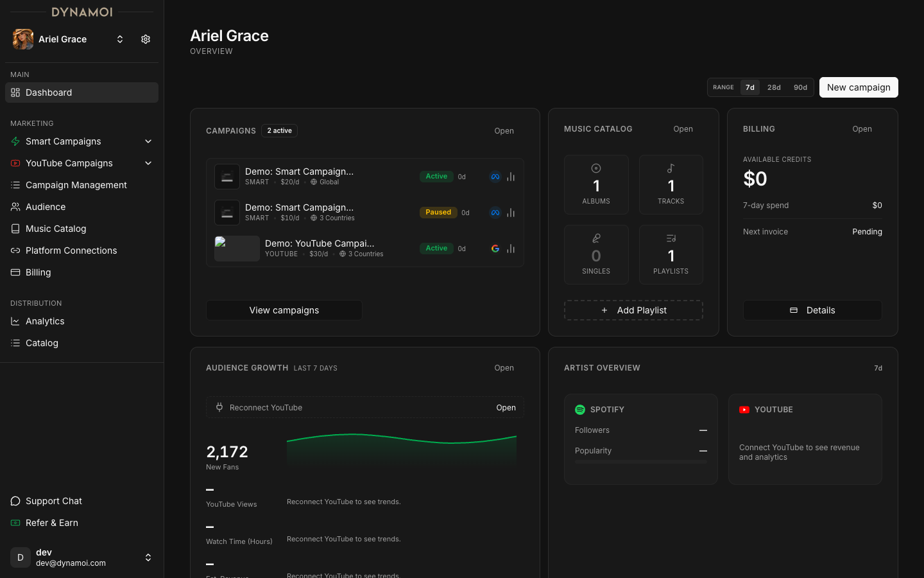Click Google icon on YouTube campaign row
Image resolution: width=924 pixels, height=578 pixels.
(x=495, y=249)
